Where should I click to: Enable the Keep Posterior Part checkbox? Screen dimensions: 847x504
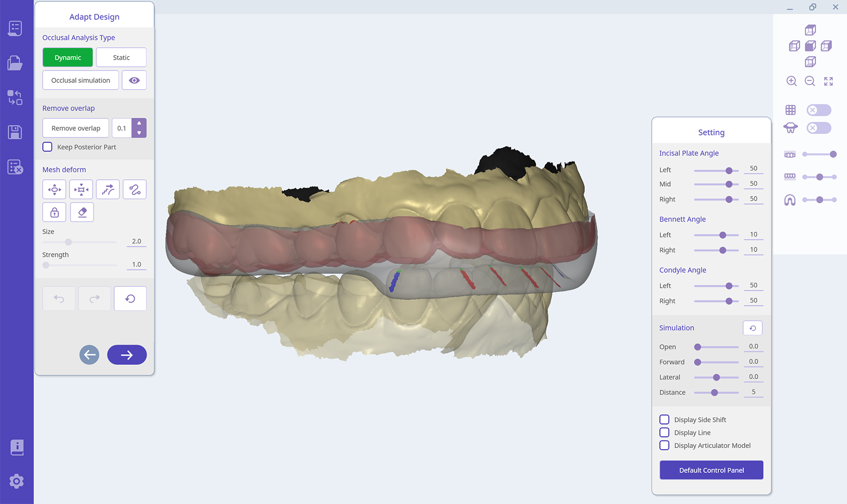pos(48,147)
